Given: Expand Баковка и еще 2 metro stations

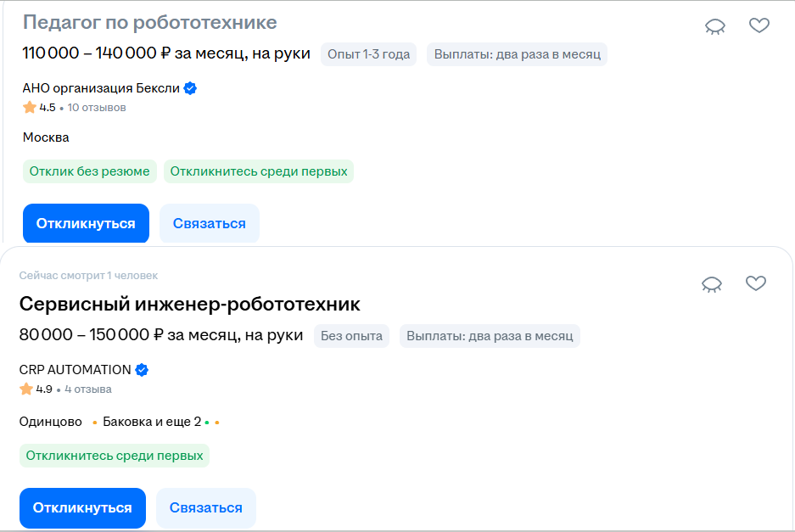Looking at the screenshot, I should point(152,422).
